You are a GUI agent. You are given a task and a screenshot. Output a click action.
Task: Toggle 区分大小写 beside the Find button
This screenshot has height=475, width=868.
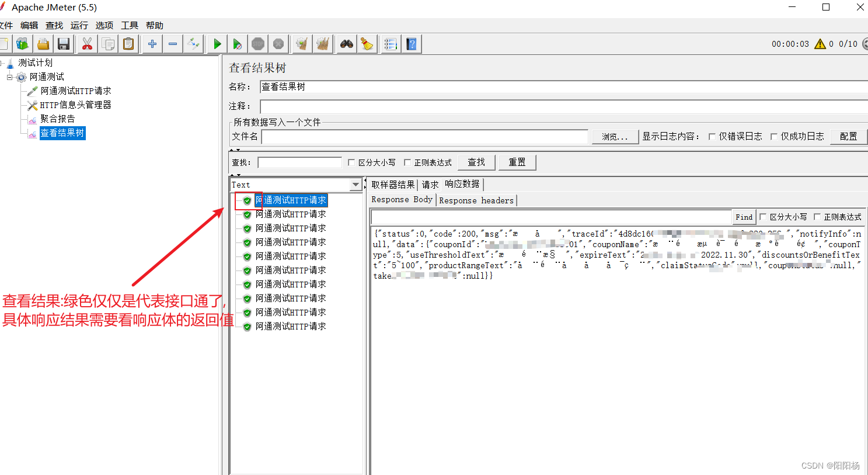point(763,217)
